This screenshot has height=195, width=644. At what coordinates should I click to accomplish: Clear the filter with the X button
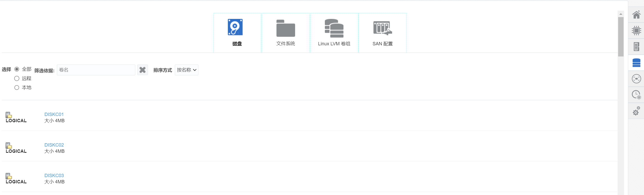click(x=143, y=70)
